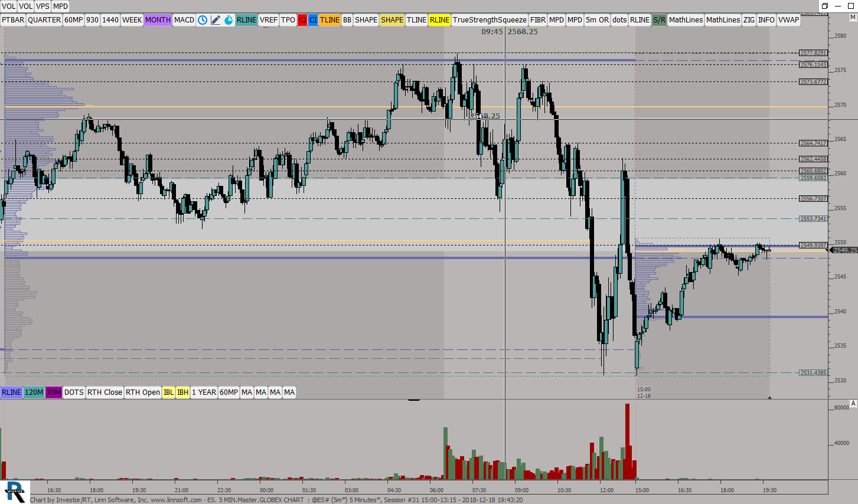Select the pencil drawing tool icon

[x=216, y=20]
